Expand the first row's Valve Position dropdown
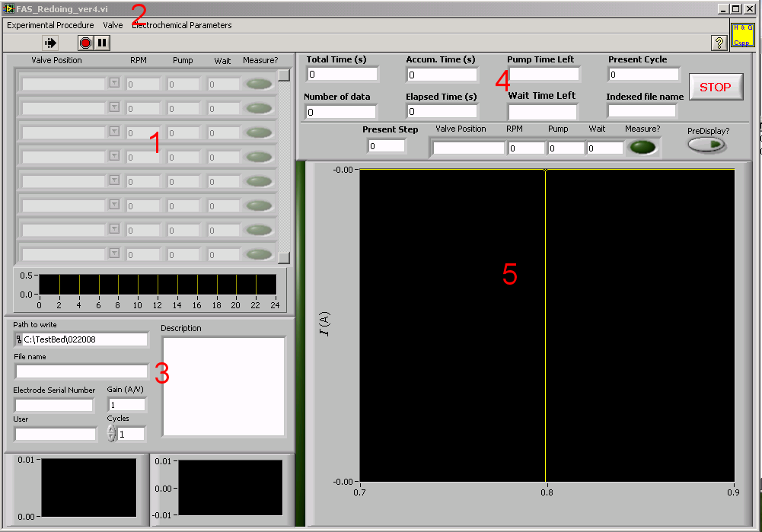Screen dimensions: 762x532 pos(114,83)
